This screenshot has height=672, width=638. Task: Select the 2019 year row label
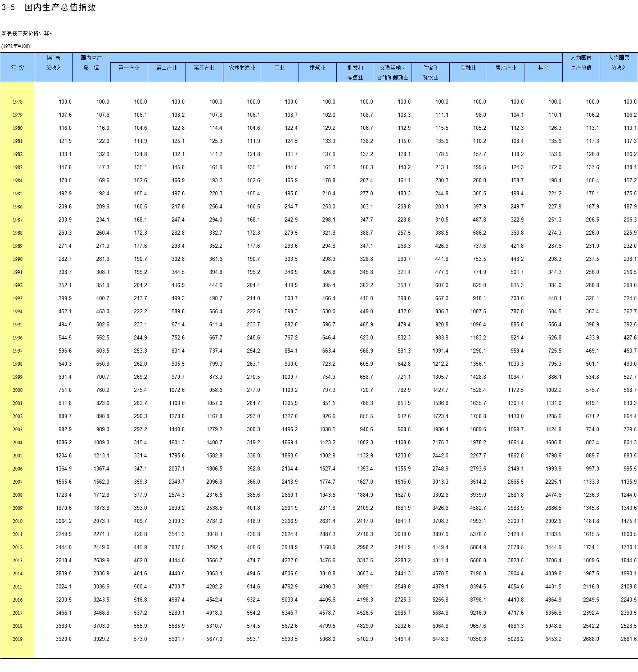click(x=18, y=639)
